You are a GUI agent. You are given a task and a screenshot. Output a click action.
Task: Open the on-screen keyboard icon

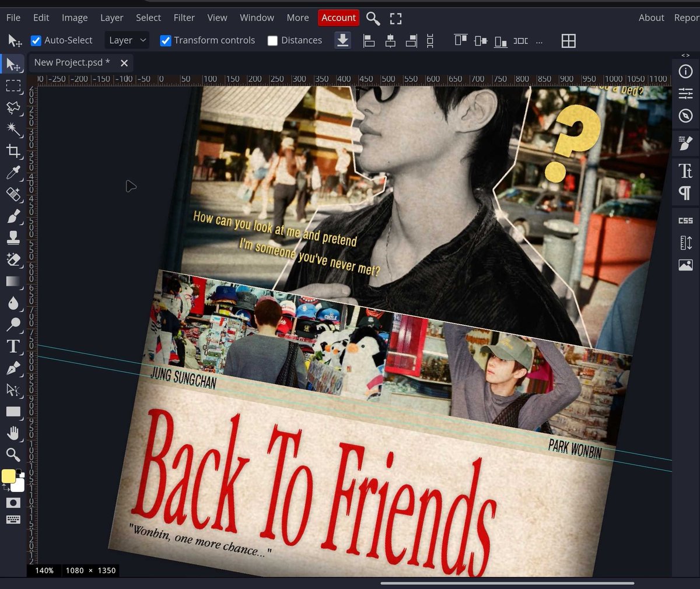point(13,520)
